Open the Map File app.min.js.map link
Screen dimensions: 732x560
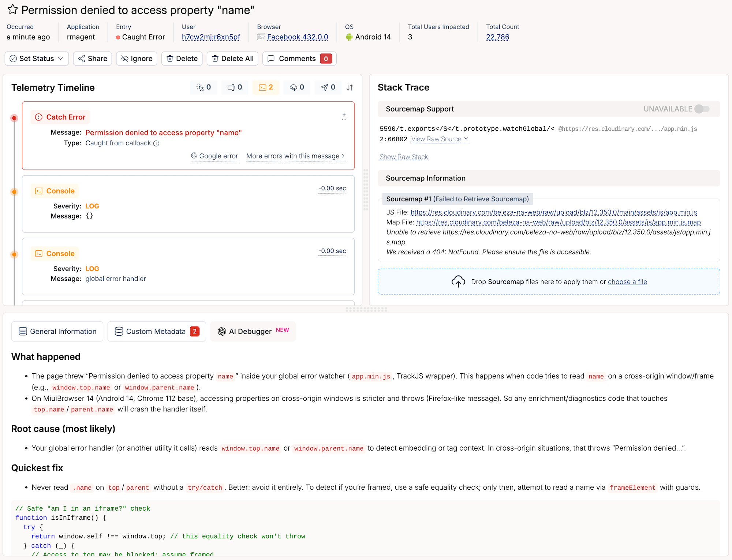559,222
